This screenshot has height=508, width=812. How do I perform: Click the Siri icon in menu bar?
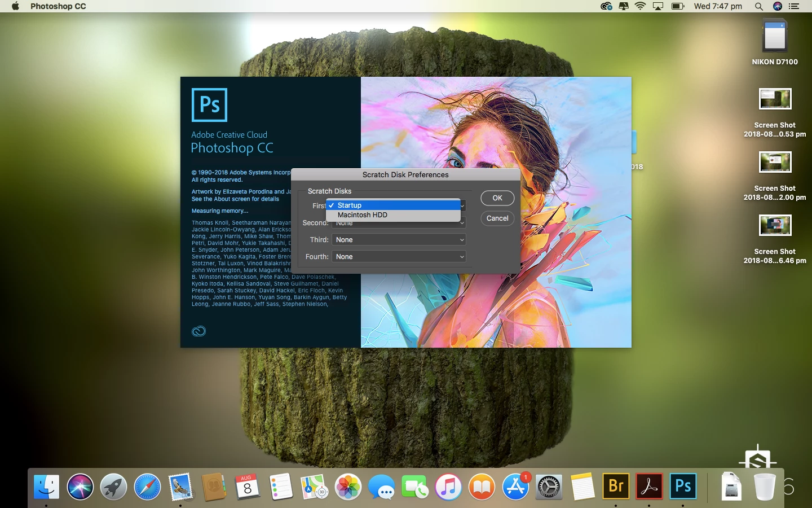(778, 6)
